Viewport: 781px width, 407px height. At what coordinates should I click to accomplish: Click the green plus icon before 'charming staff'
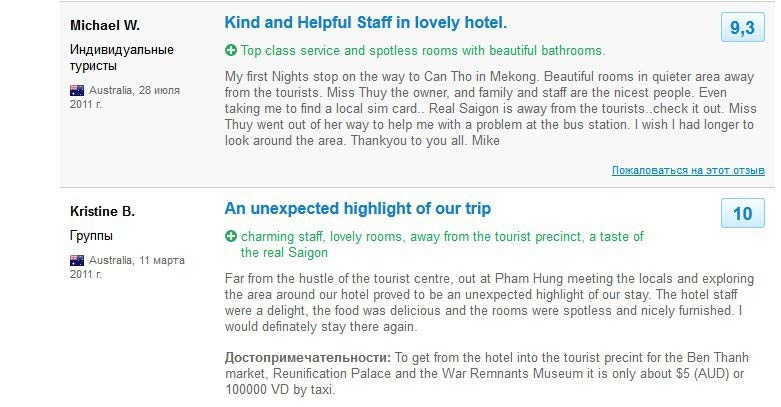[x=231, y=236]
